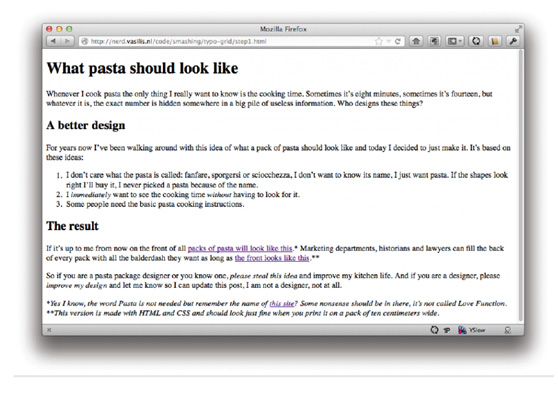
Task: Expand the URL history dropdown arrow
Action: 389,42
